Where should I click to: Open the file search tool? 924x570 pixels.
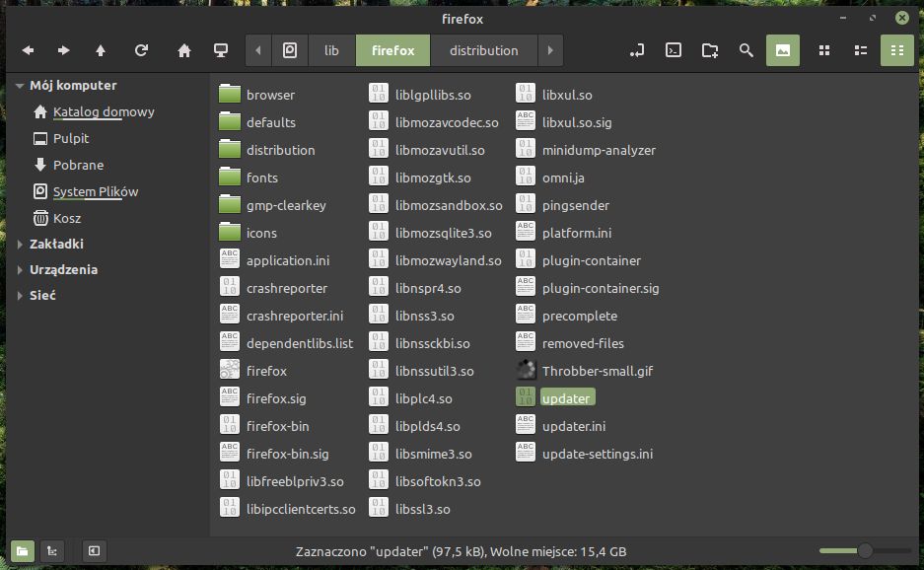pos(746,50)
